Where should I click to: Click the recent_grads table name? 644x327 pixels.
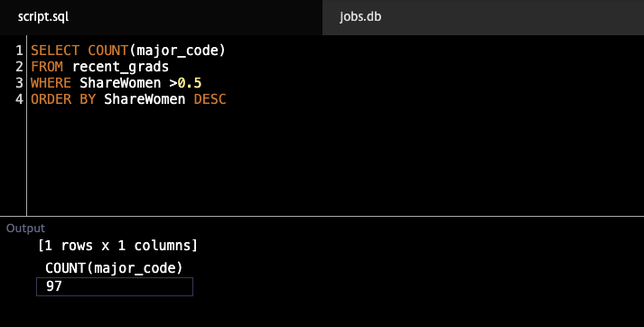120,67
